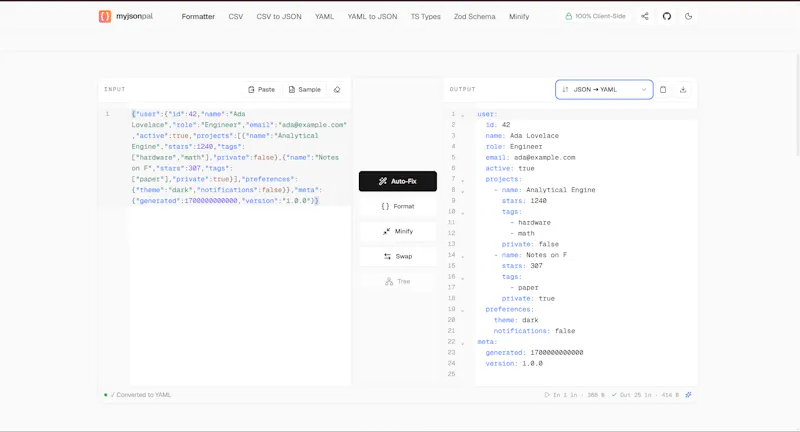Click the braces icon on Format
The width and height of the screenshot is (800, 432).
385,206
